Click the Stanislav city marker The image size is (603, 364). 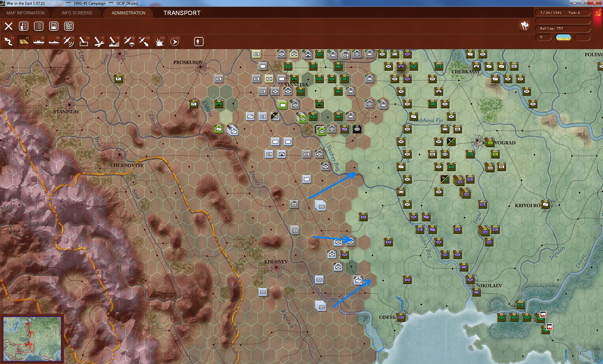(69, 104)
